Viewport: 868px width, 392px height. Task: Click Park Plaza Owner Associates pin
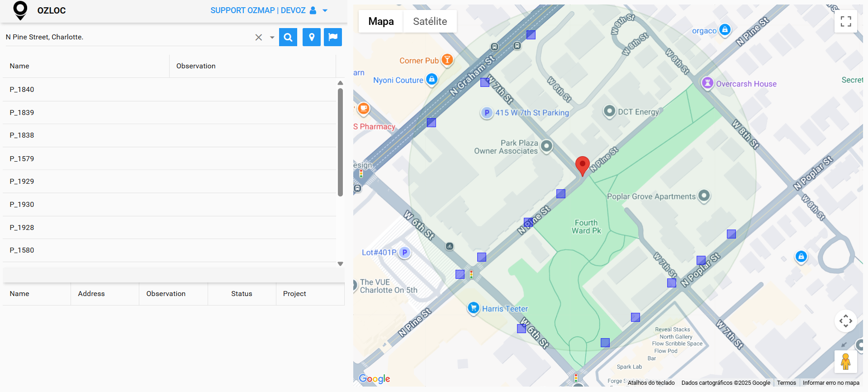tap(547, 146)
